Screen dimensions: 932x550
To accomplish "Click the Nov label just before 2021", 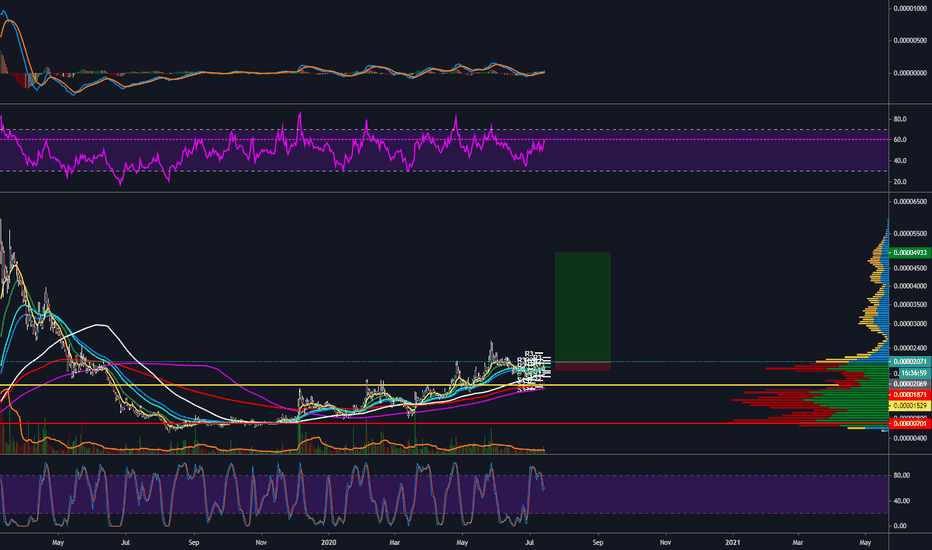I will coord(666,542).
